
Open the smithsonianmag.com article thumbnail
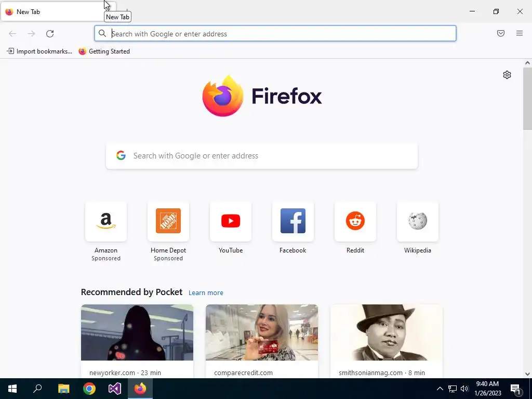[387, 332]
